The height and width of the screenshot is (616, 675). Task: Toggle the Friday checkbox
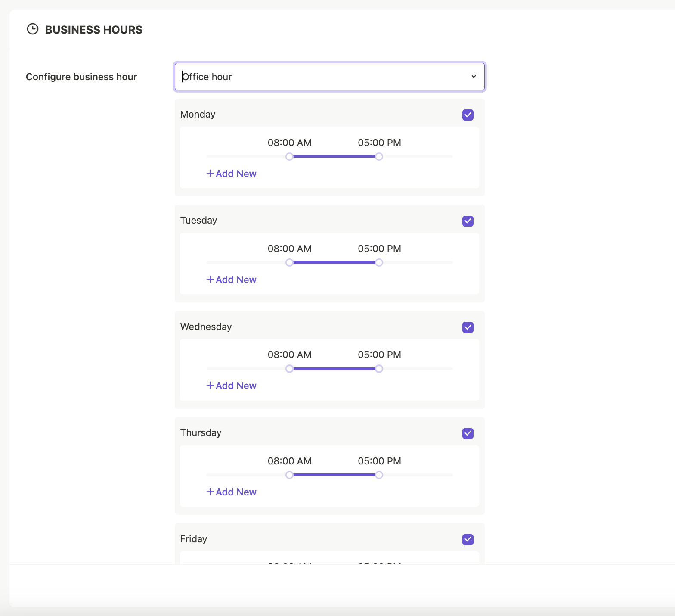coord(468,539)
